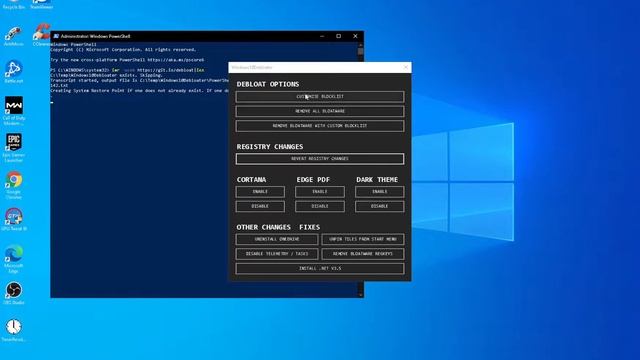Viewport: 640px width, 360px height.
Task: Click Remove All Bloatware button
Action: (x=320, y=111)
